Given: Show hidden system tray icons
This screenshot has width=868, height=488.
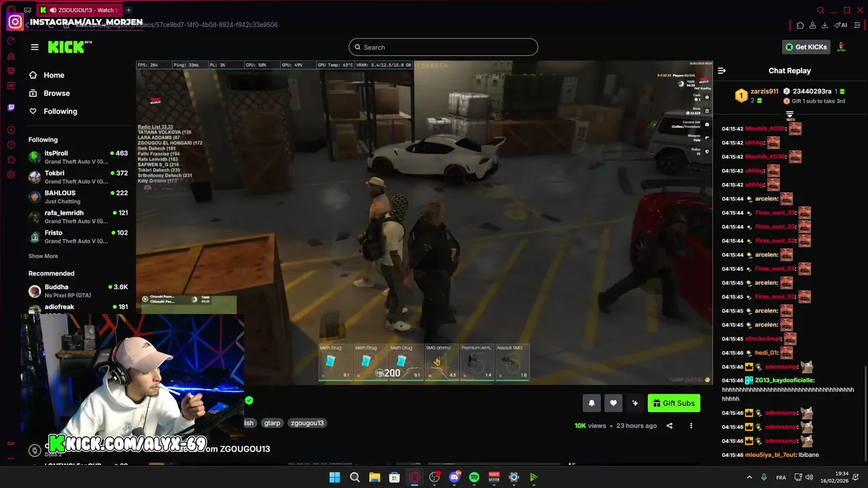Looking at the screenshot, I should pyautogui.click(x=749, y=477).
